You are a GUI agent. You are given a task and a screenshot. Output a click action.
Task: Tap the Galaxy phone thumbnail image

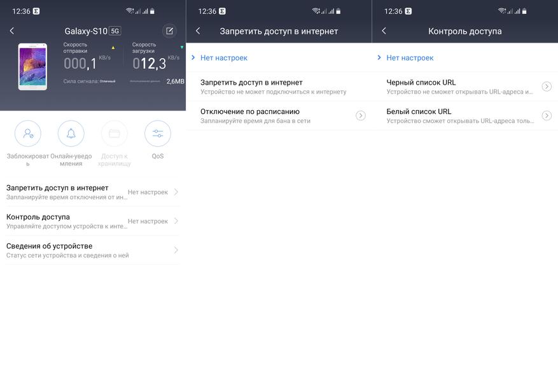(x=32, y=67)
